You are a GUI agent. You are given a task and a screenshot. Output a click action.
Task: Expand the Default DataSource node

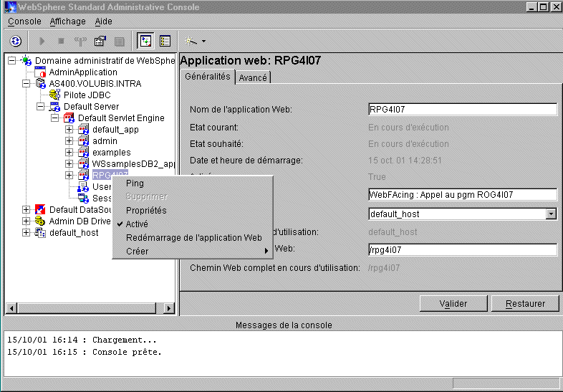point(26,209)
